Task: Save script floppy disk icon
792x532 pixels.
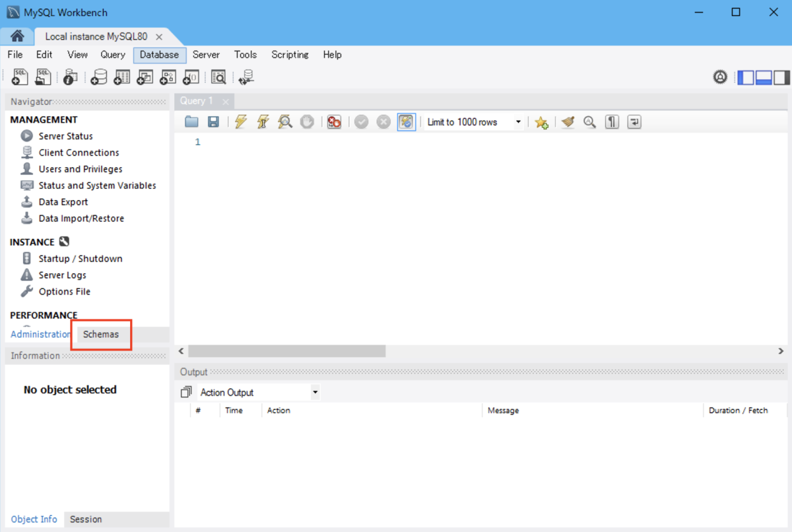Action: click(213, 121)
